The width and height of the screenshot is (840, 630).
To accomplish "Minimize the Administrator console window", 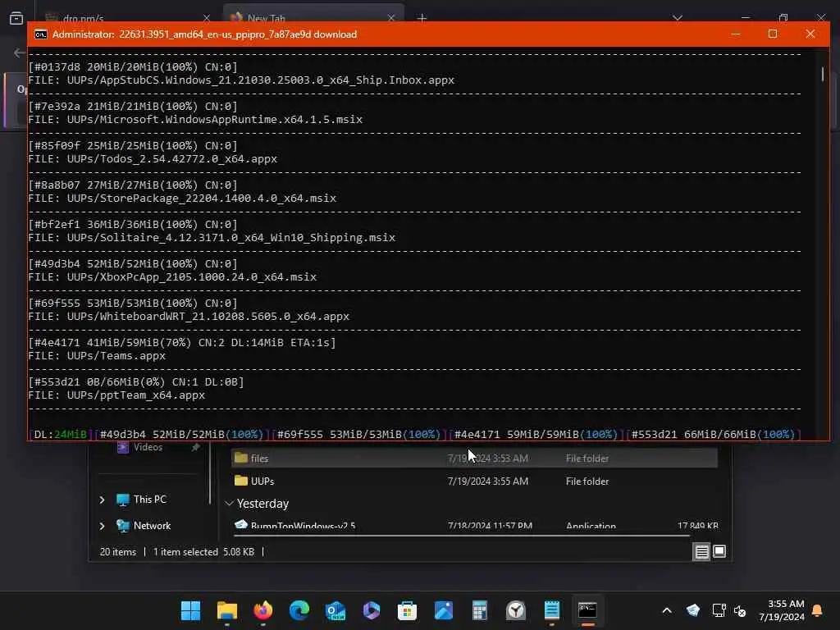I will point(736,34).
